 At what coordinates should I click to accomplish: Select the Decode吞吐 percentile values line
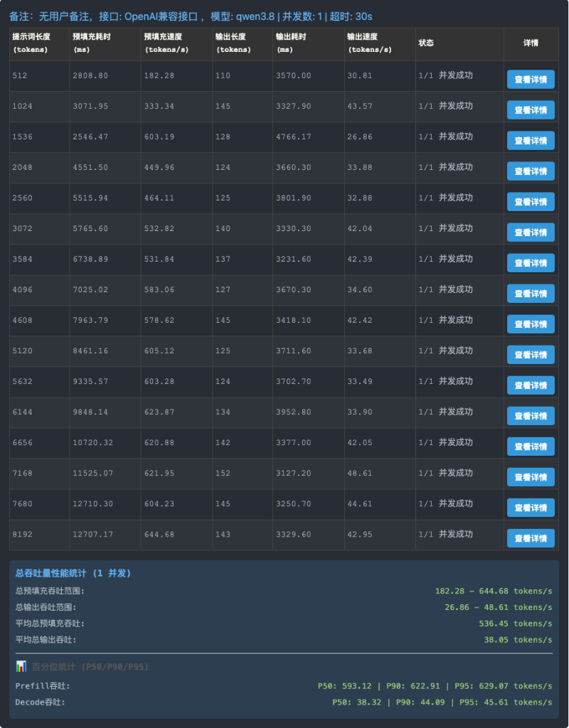pos(442,702)
